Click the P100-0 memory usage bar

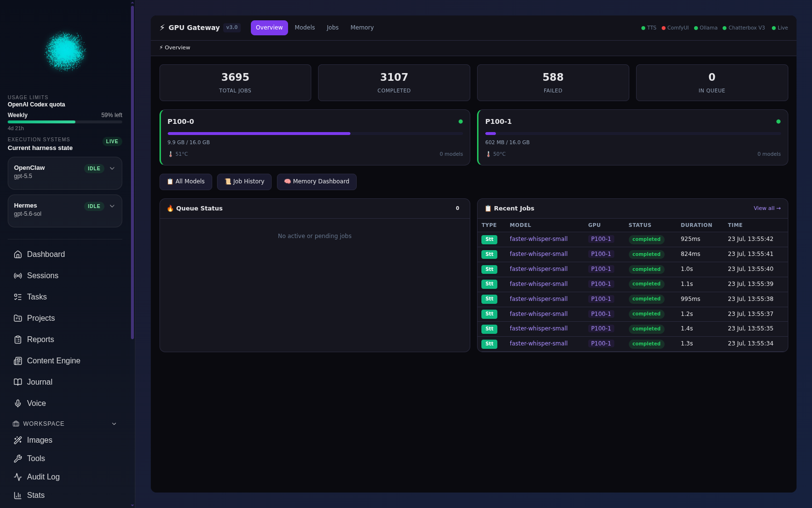(x=315, y=134)
